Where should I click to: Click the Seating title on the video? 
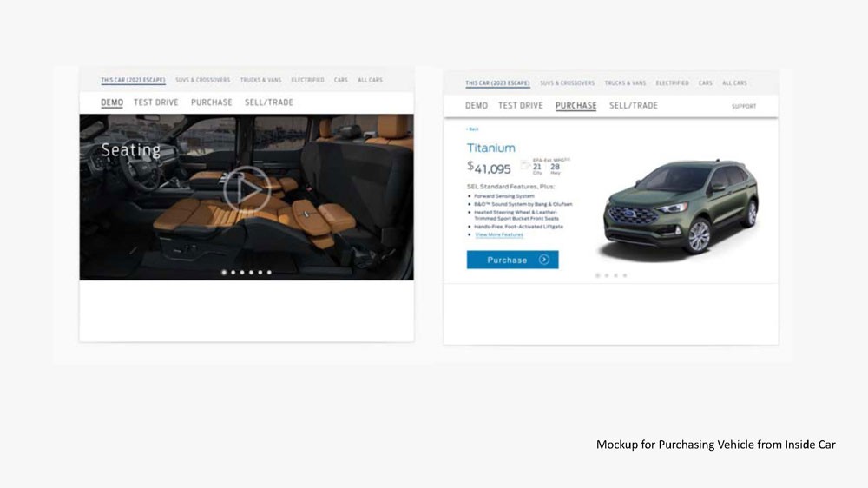[x=131, y=150]
